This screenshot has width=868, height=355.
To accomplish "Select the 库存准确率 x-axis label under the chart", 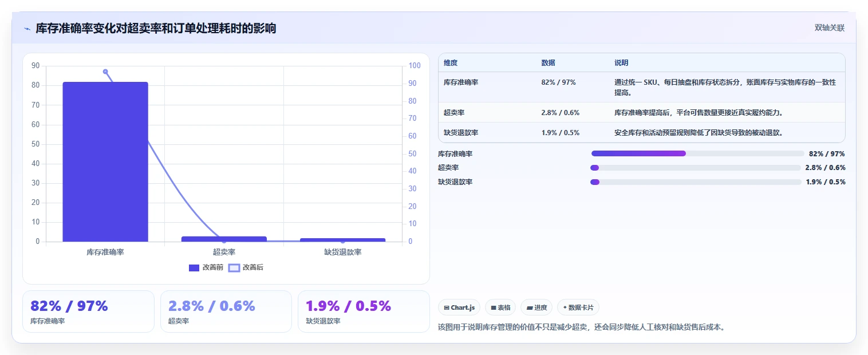I will tap(105, 252).
